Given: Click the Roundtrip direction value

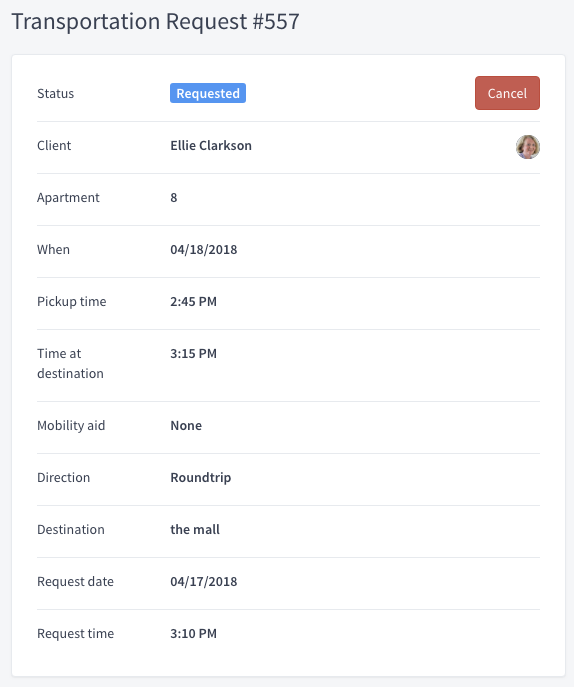Looking at the screenshot, I should 200,478.
